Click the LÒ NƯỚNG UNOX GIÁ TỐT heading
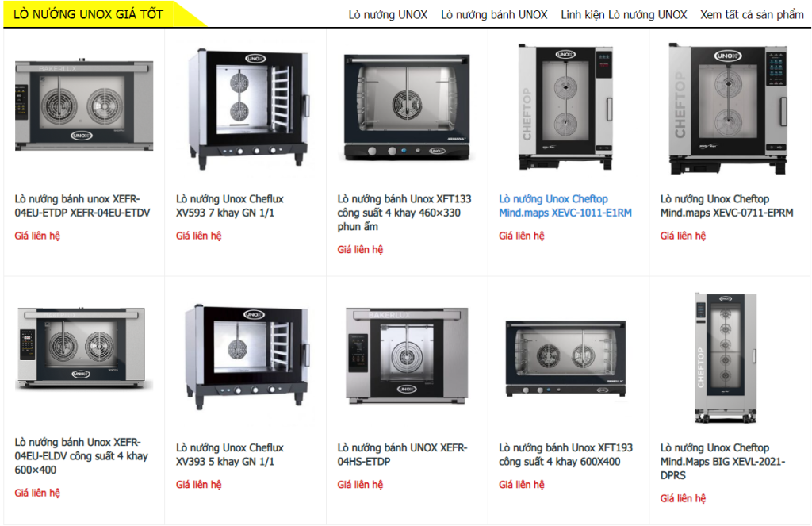The height and width of the screenshot is (526, 812). click(x=89, y=14)
